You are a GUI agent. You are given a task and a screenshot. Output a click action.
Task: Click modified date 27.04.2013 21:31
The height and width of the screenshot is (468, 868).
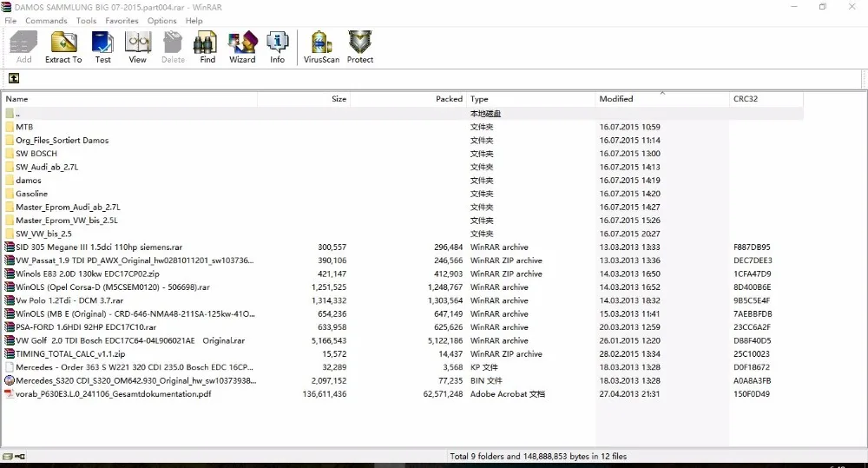629,394
